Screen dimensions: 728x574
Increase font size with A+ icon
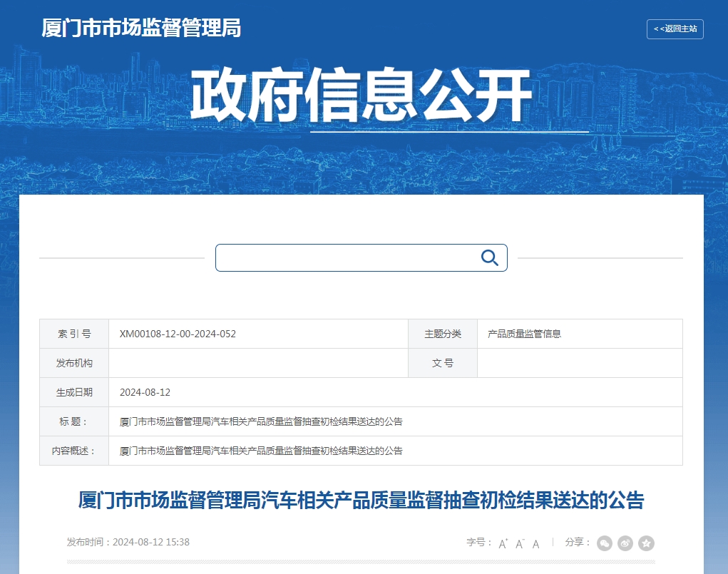(503, 543)
